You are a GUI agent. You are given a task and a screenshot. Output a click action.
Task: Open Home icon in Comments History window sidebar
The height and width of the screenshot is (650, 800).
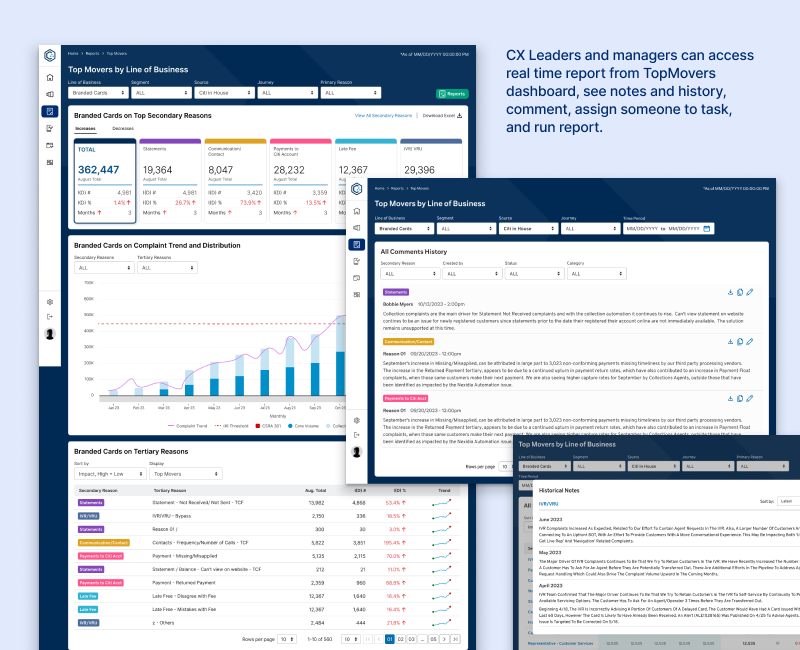(x=357, y=211)
